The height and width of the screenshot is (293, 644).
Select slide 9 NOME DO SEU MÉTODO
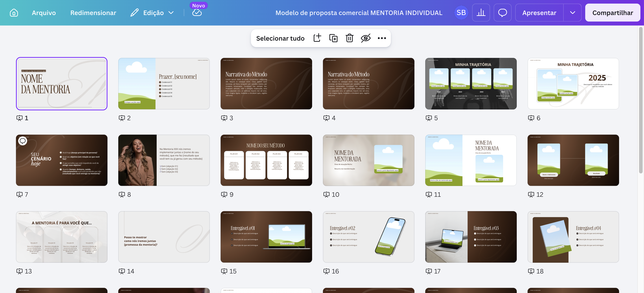(x=266, y=160)
